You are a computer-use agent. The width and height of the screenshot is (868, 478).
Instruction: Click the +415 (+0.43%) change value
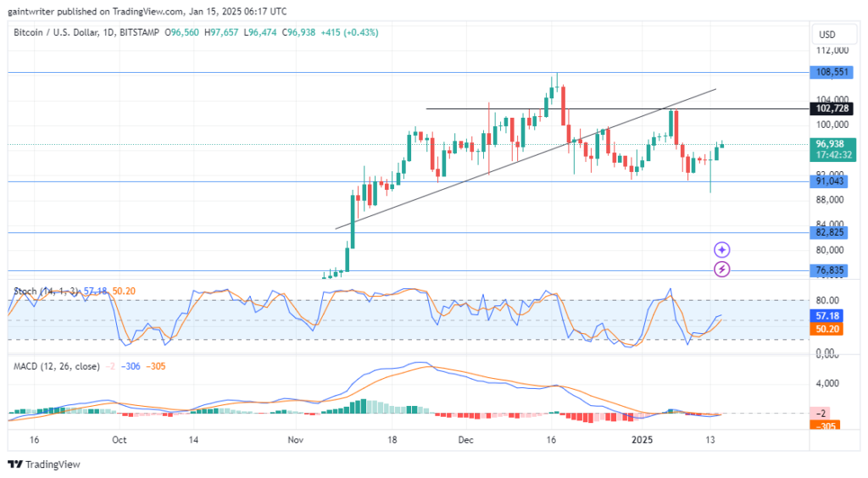click(x=349, y=33)
